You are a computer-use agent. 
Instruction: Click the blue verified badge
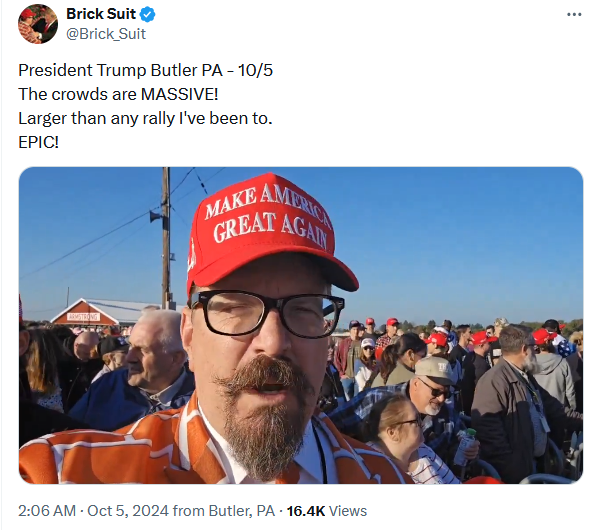point(147,14)
